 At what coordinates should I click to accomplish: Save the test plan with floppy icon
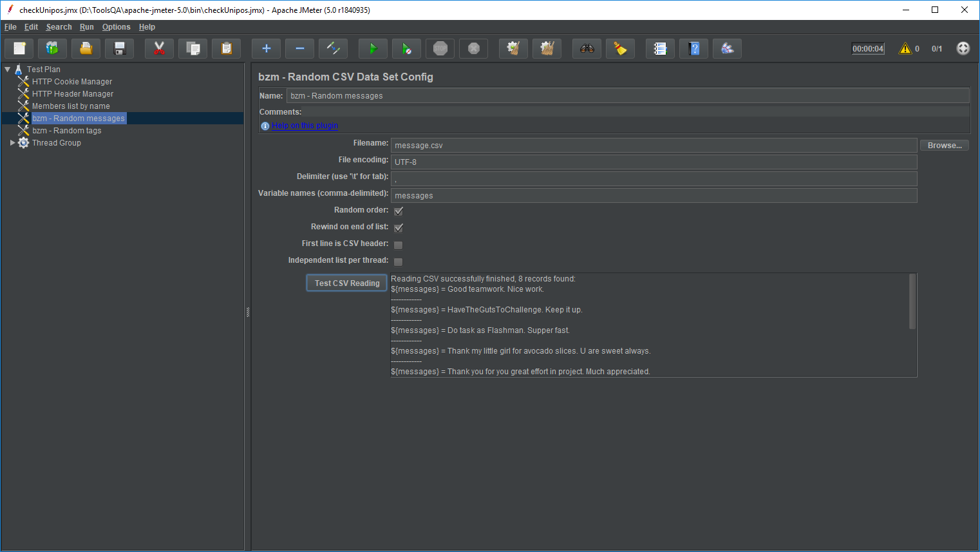click(120, 48)
